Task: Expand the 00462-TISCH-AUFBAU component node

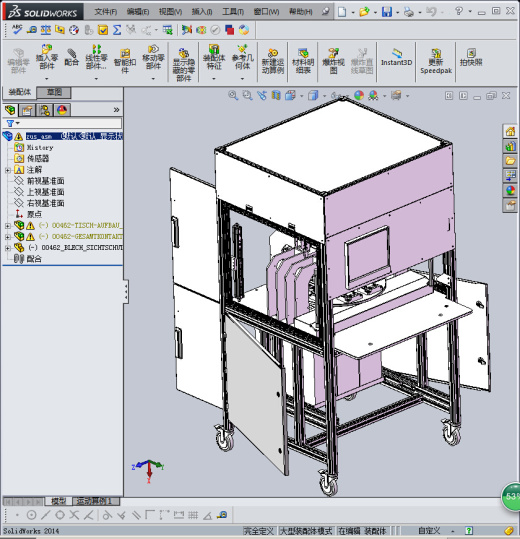Action: (x=8, y=226)
